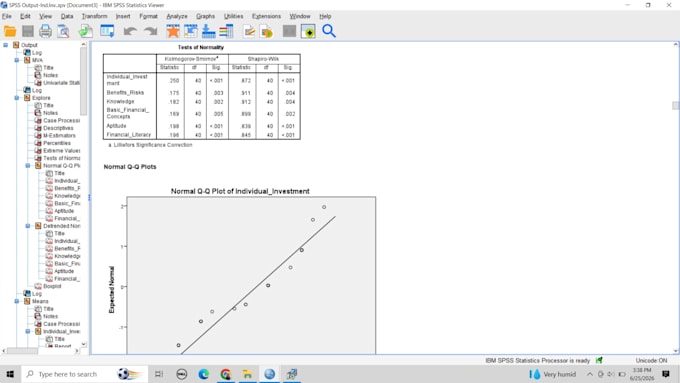Click the Go to Case toolbar icon
This screenshot has height=383, width=680.
click(209, 31)
